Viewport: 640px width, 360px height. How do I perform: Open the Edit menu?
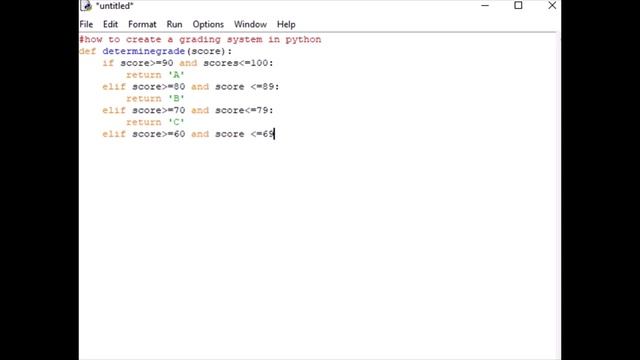click(x=110, y=24)
